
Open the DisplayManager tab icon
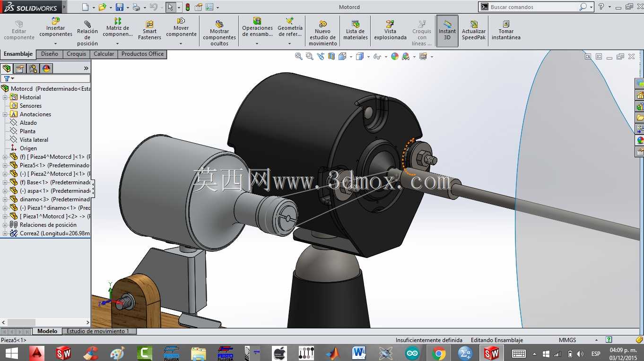coord(46,69)
